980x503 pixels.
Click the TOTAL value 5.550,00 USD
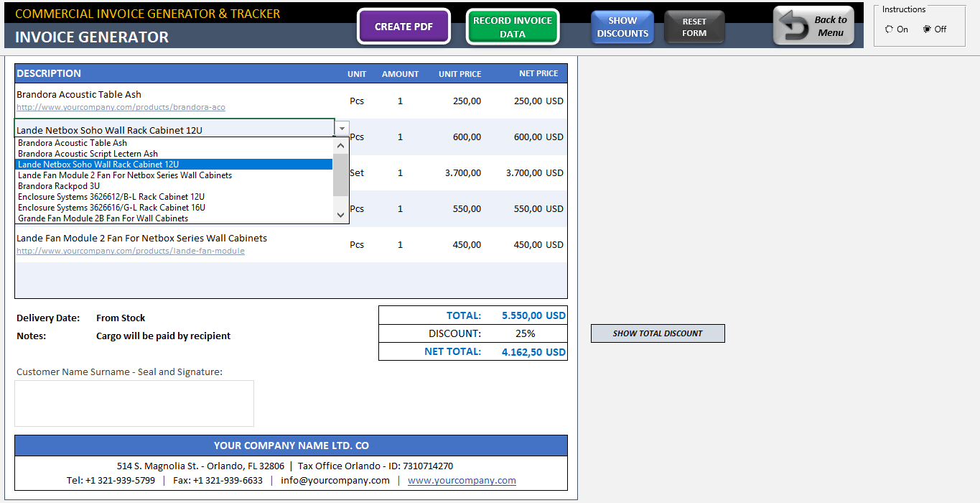[533, 315]
